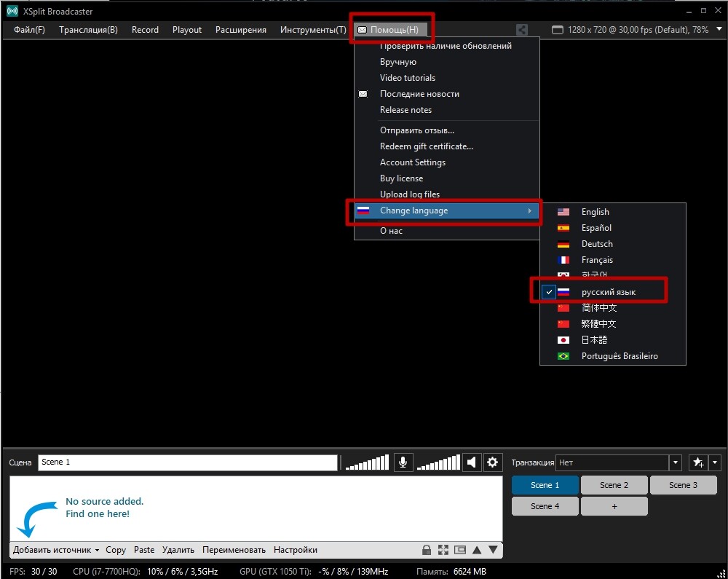The height and width of the screenshot is (579, 728).
Task: Click the add favorite transition star icon
Action: point(697,462)
